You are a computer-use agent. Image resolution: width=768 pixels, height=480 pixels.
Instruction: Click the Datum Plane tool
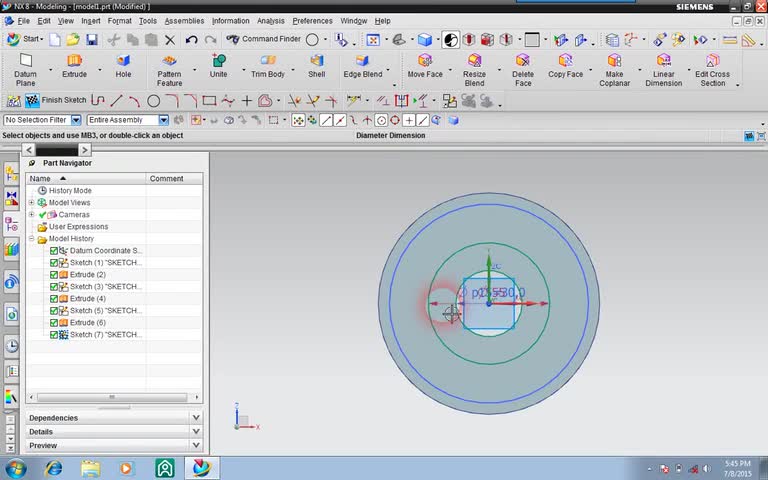25,62
